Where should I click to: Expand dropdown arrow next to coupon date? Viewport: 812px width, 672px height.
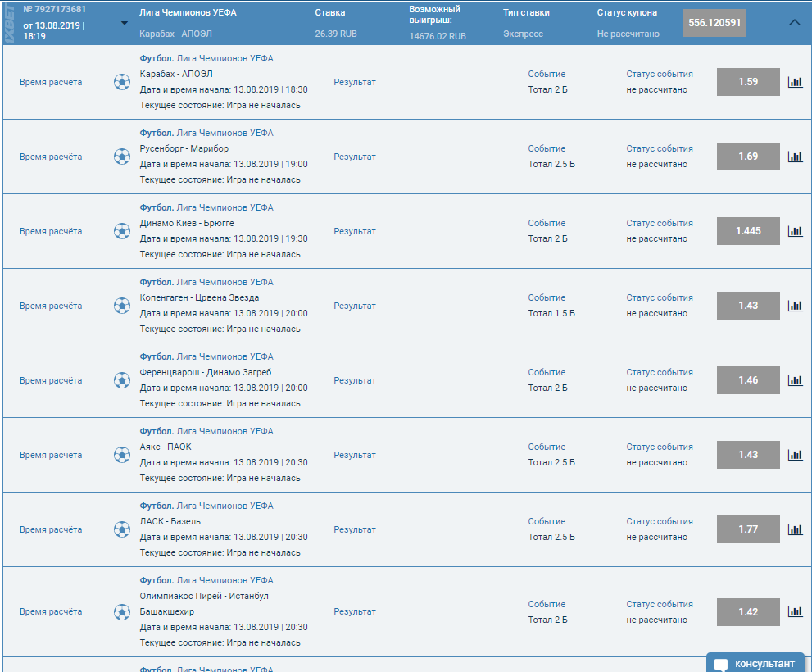(x=125, y=23)
